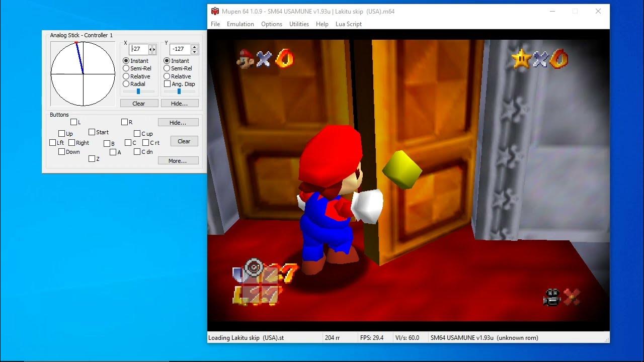
Task: Open the Options menu
Action: coord(272,24)
